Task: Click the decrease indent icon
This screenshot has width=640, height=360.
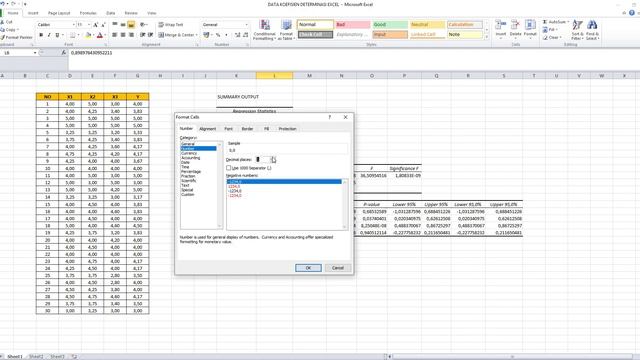Action: tap(142, 35)
